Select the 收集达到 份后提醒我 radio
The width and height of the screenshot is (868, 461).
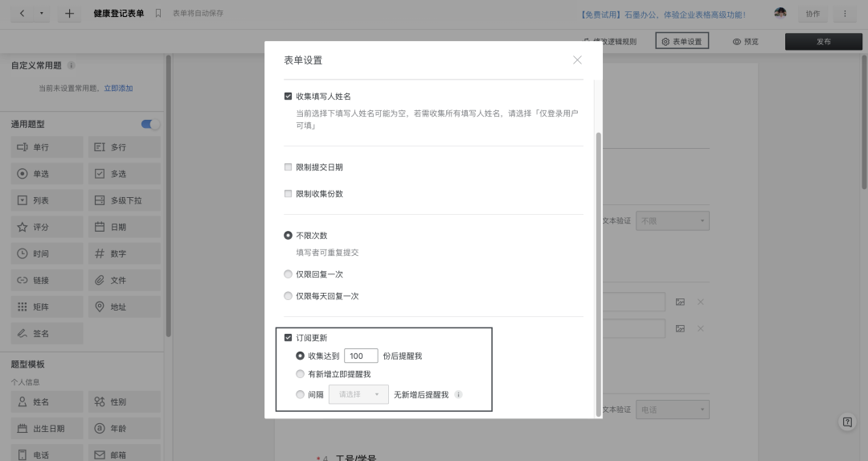(300, 356)
